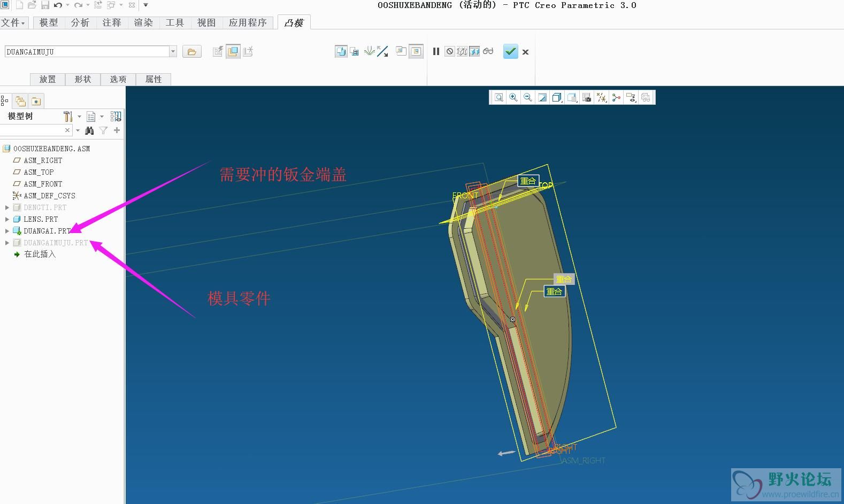Click the New file icon
844x504 pixels.
19,5
